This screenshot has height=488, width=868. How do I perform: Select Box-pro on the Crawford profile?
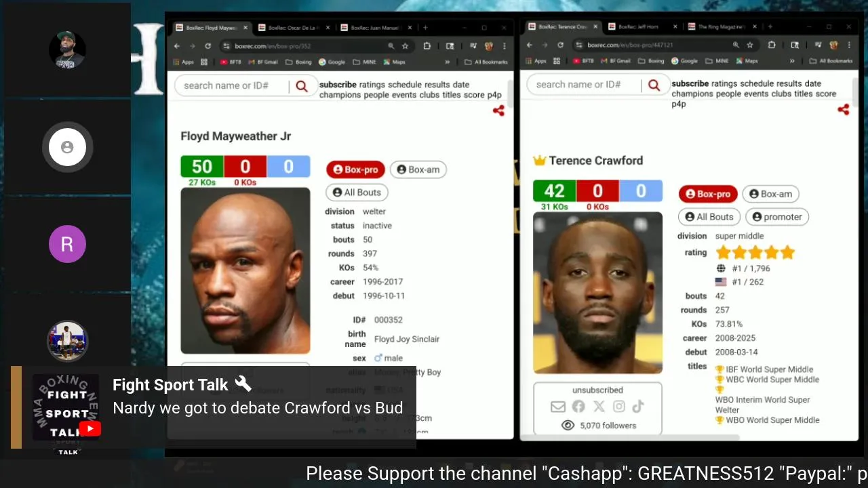[x=708, y=194]
